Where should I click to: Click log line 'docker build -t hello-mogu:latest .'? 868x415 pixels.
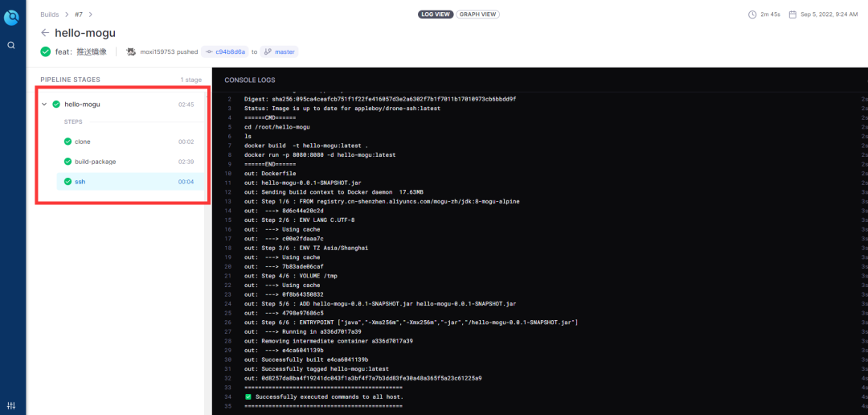[305, 146]
